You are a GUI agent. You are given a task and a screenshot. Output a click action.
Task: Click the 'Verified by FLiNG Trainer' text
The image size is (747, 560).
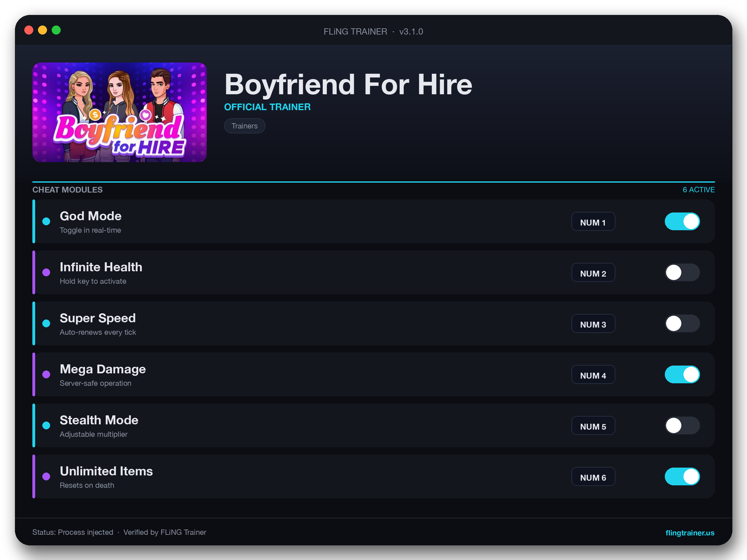coord(165,532)
